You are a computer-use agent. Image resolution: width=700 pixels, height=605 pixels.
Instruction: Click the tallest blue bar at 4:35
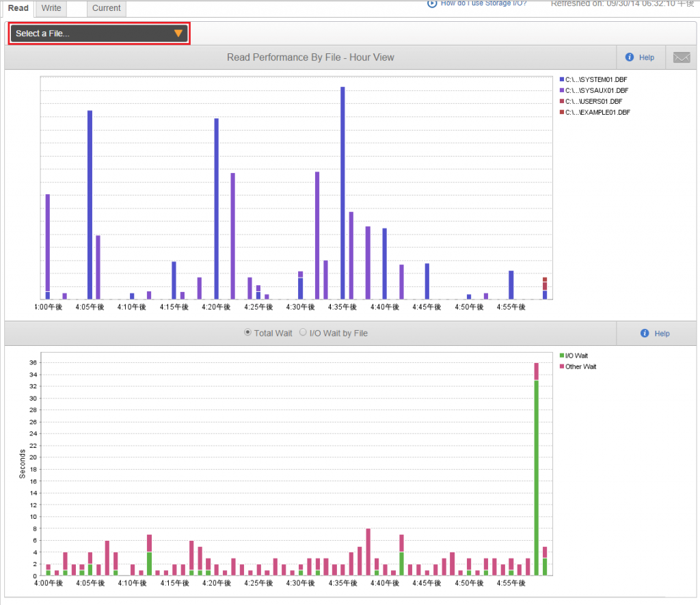(342, 193)
